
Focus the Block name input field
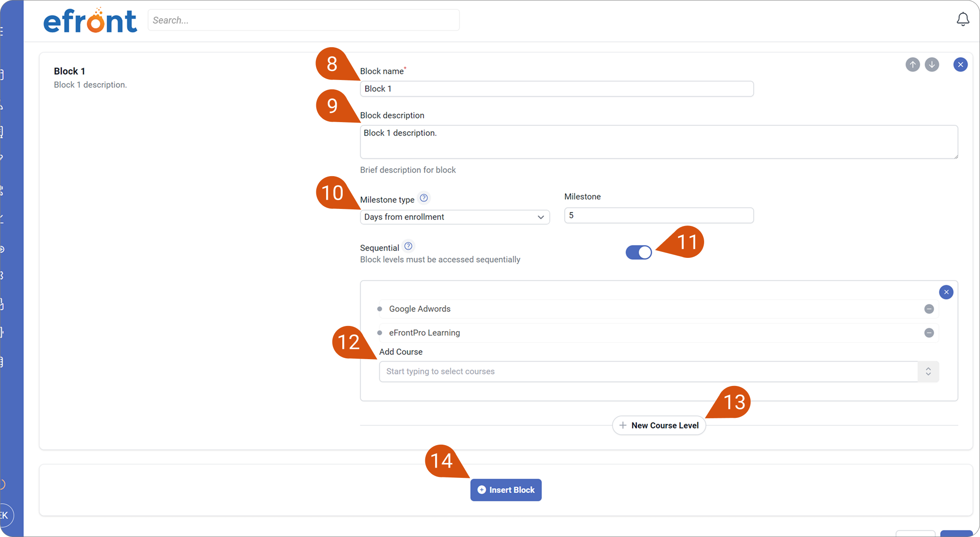pyautogui.click(x=557, y=89)
